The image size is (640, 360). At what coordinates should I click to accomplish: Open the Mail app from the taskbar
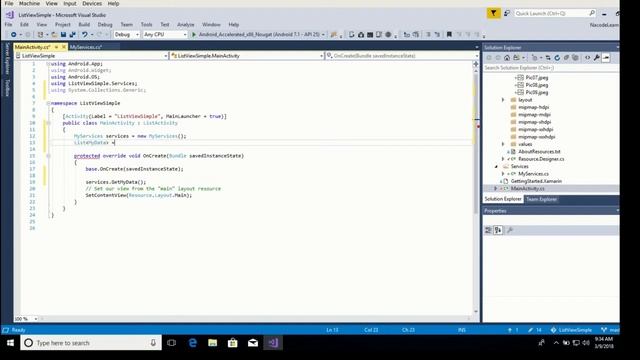(x=253, y=343)
